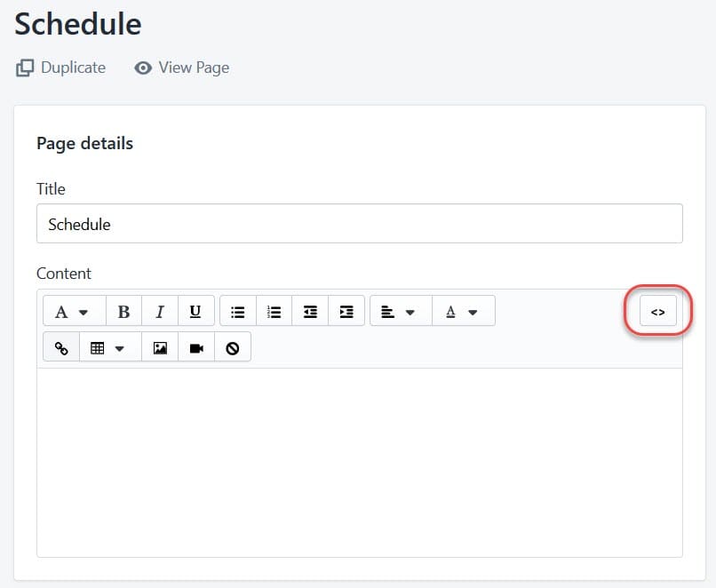Clear formatting with the ban icon
The width and height of the screenshot is (716, 588).
pyautogui.click(x=233, y=348)
